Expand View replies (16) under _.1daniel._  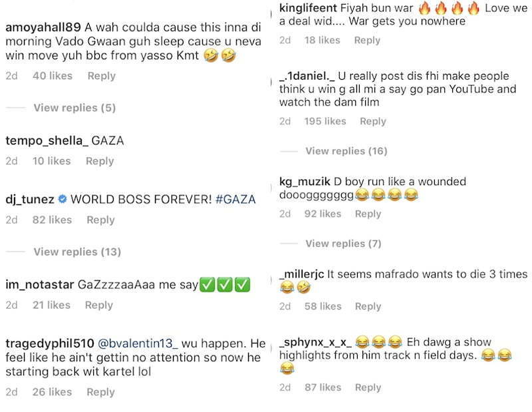(x=346, y=151)
